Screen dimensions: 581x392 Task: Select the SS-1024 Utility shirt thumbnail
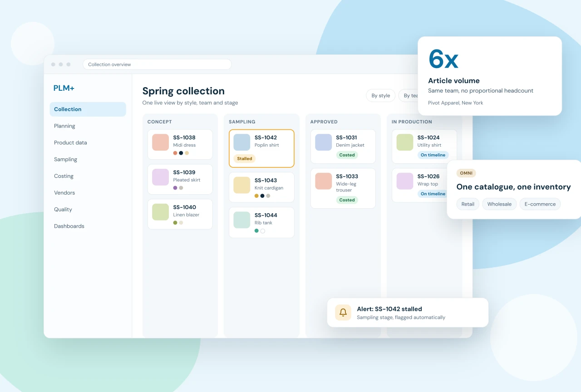pos(405,142)
